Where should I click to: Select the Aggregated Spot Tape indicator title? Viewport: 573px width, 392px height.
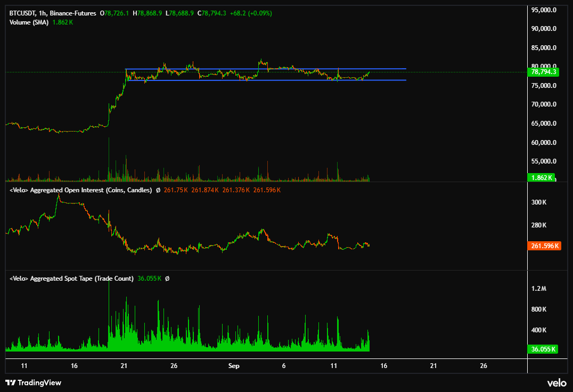[x=71, y=279]
